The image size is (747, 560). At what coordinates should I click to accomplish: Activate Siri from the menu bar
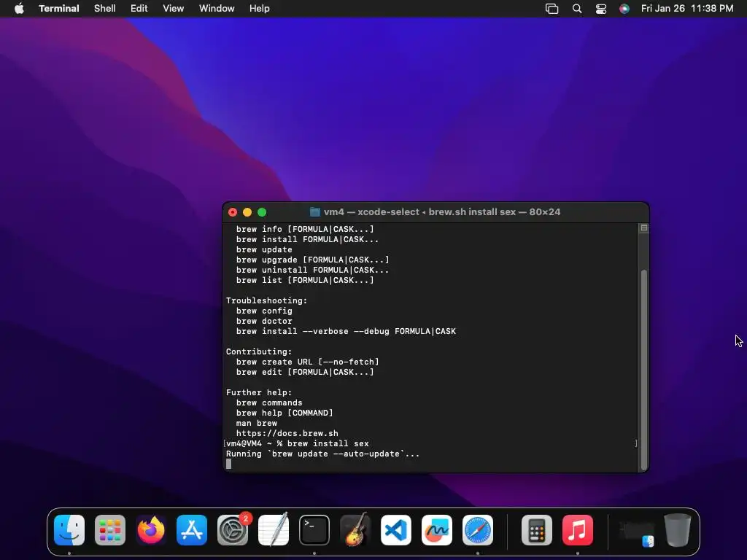point(624,9)
